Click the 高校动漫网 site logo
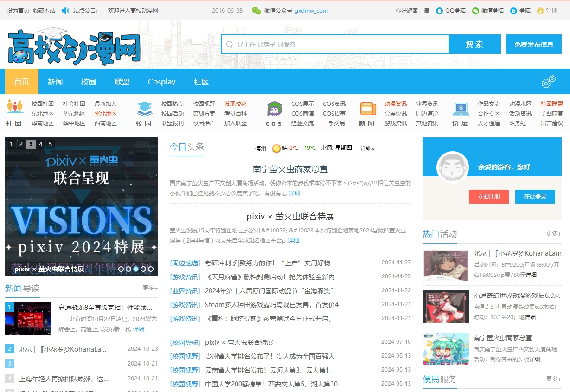 (x=74, y=46)
